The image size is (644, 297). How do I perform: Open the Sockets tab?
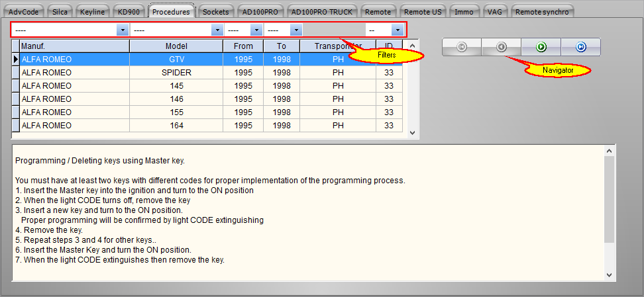215,12
